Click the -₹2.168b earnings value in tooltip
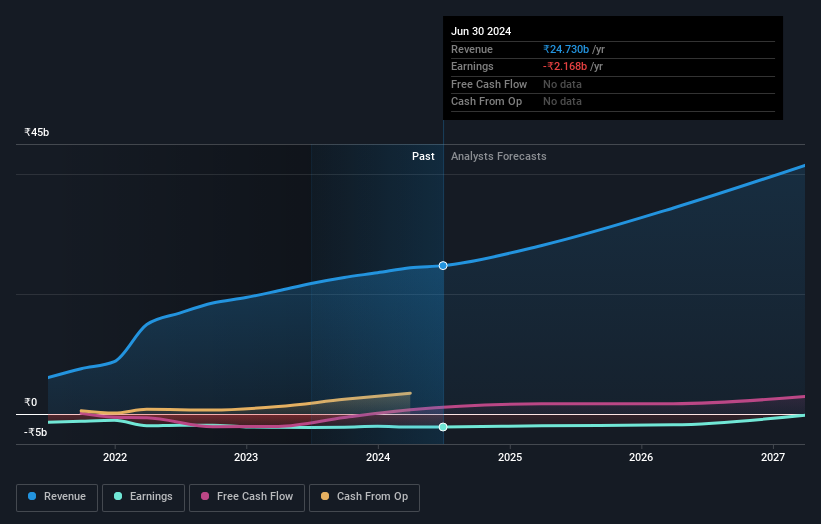The height and width of the screenshot is (524, 821). [x=565, y=66]
